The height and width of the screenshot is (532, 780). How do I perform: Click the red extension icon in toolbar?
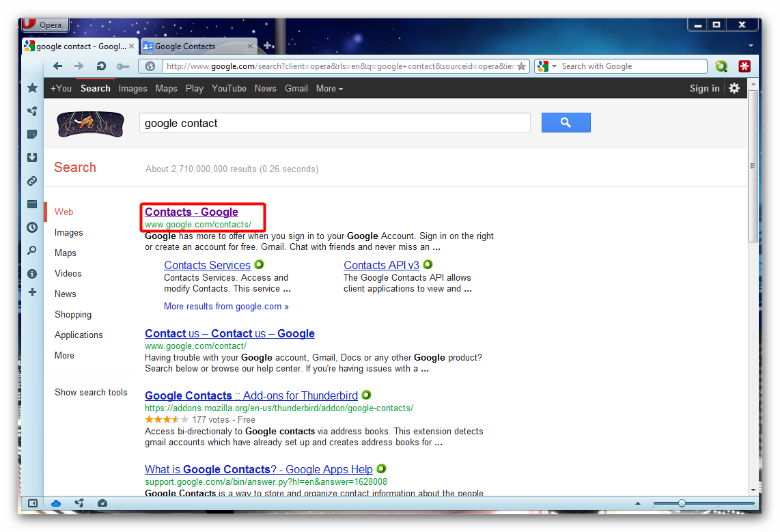[x=744, y=66]
